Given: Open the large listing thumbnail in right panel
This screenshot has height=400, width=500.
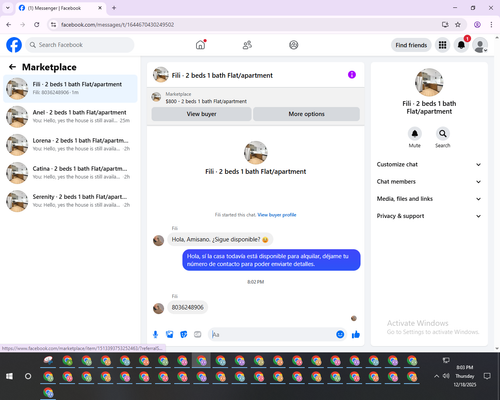Looking at the screenshot, I should click(429, 82).
